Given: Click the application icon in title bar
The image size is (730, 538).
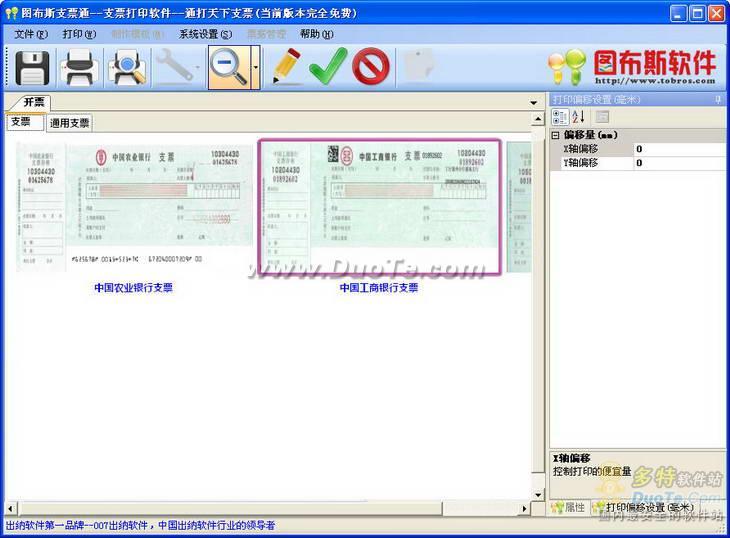Looking at the screenshot, I should point(12,13).
